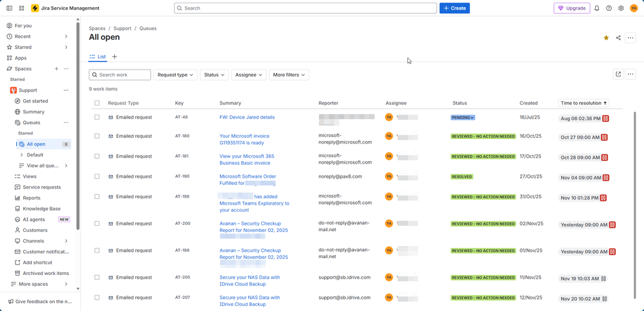The height and width of the screenshot is (311, 644).
Task: Click the email icon for AT-190 request type
Action: [110, 176]
